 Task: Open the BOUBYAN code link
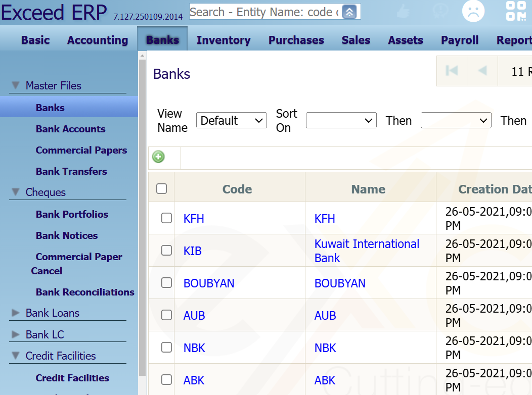coord(209,283)
